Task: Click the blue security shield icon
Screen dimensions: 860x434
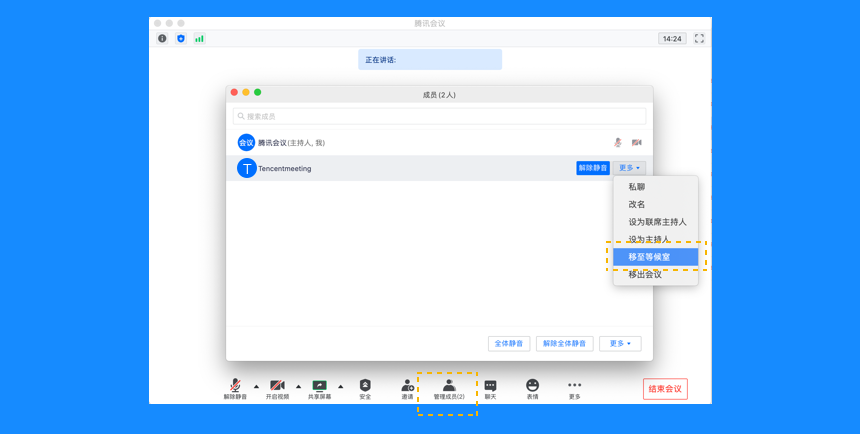Action: point(181,38)
